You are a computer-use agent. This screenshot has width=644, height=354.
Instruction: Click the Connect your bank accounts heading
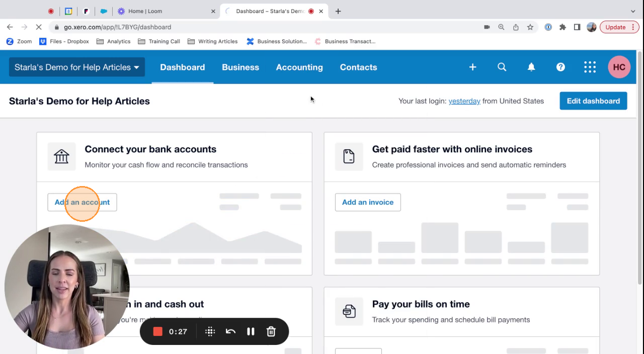(x=150, y=149)
